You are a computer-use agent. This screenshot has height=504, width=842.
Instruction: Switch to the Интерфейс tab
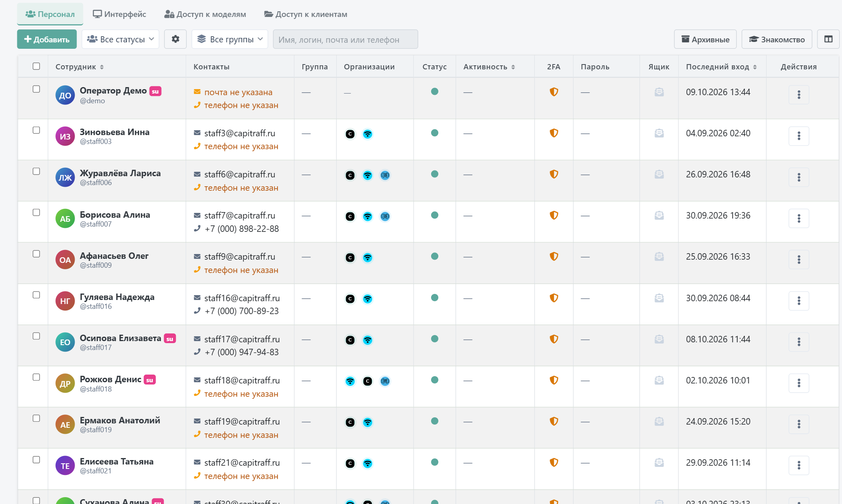[119, 14]
